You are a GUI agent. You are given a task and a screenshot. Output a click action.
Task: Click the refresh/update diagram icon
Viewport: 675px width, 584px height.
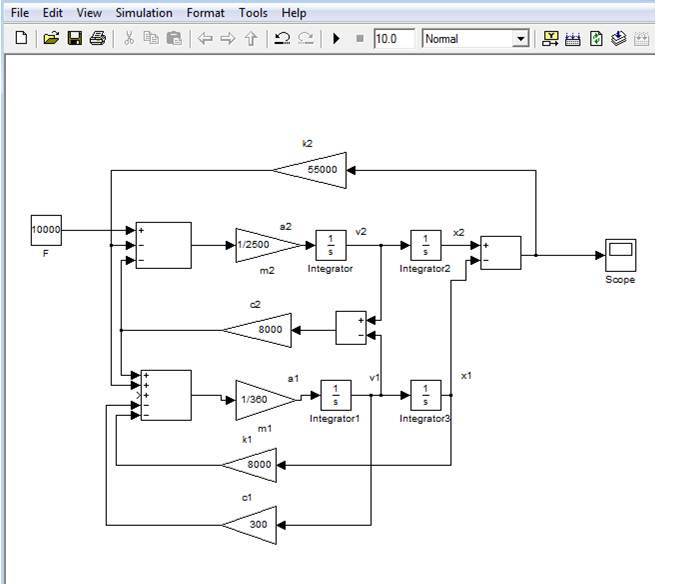point(596,39)
